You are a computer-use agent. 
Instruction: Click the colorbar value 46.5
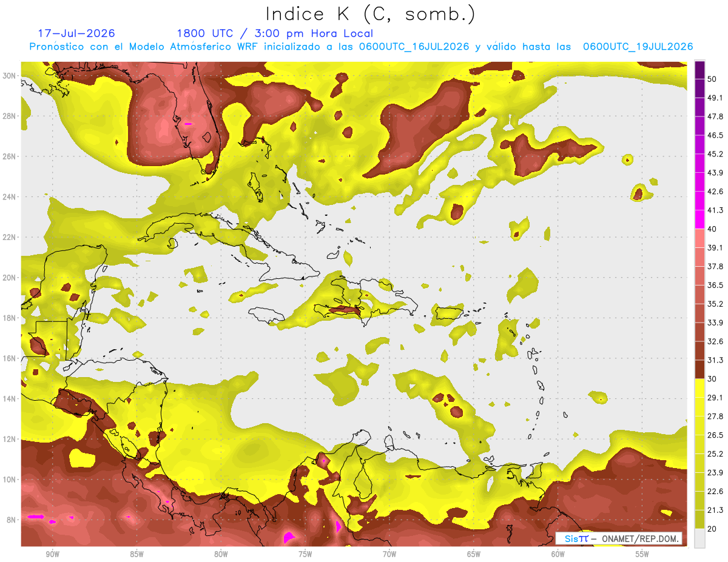coord(715,135)
